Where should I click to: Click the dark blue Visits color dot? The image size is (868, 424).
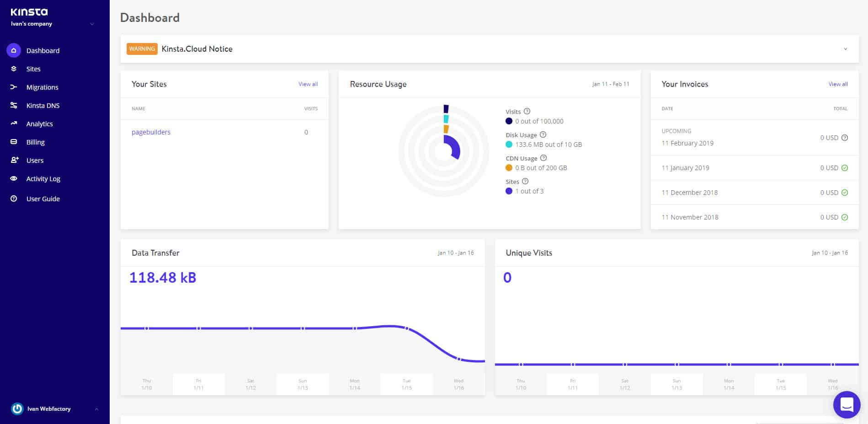509,121
